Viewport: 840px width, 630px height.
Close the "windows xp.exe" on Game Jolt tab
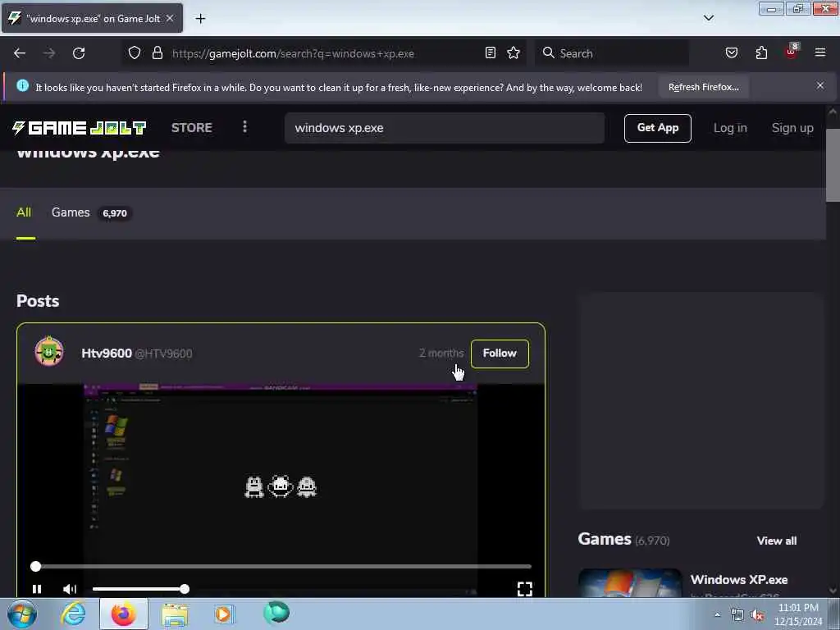pos(170,18)
